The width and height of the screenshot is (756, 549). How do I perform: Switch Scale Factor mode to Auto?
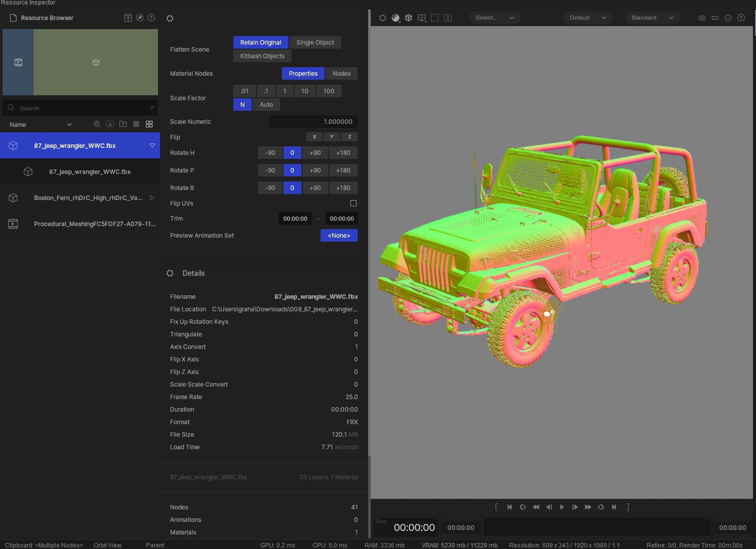(x=266, y=104)
